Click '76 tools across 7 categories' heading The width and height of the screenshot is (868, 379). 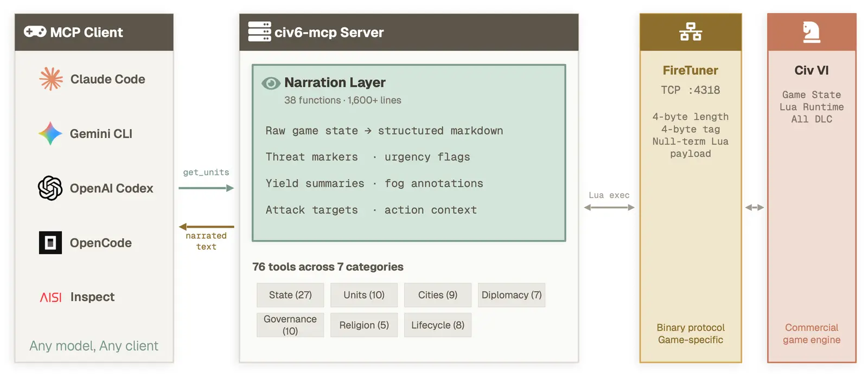coord(328,267)
